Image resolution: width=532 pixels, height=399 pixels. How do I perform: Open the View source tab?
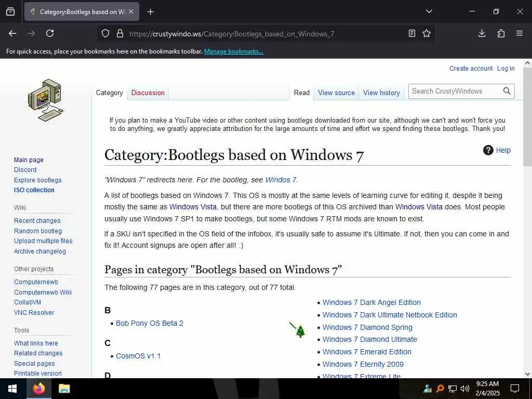pyautogui.click(x=336, y=92)
